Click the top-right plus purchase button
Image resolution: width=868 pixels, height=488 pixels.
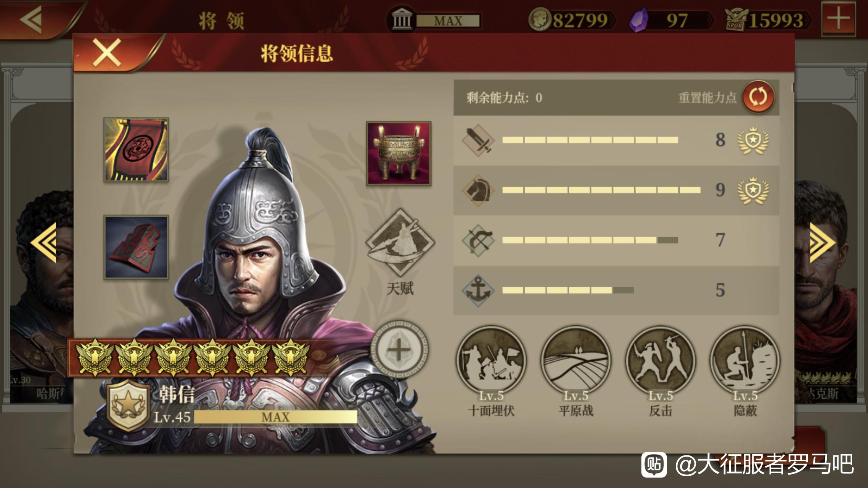click(839, 18)
